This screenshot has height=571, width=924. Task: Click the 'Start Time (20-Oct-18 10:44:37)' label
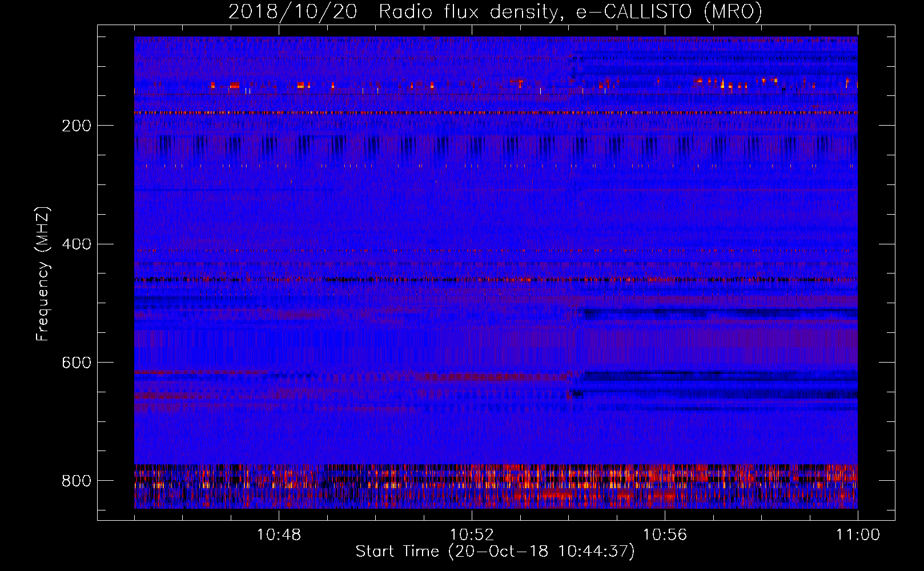[495, 552]
